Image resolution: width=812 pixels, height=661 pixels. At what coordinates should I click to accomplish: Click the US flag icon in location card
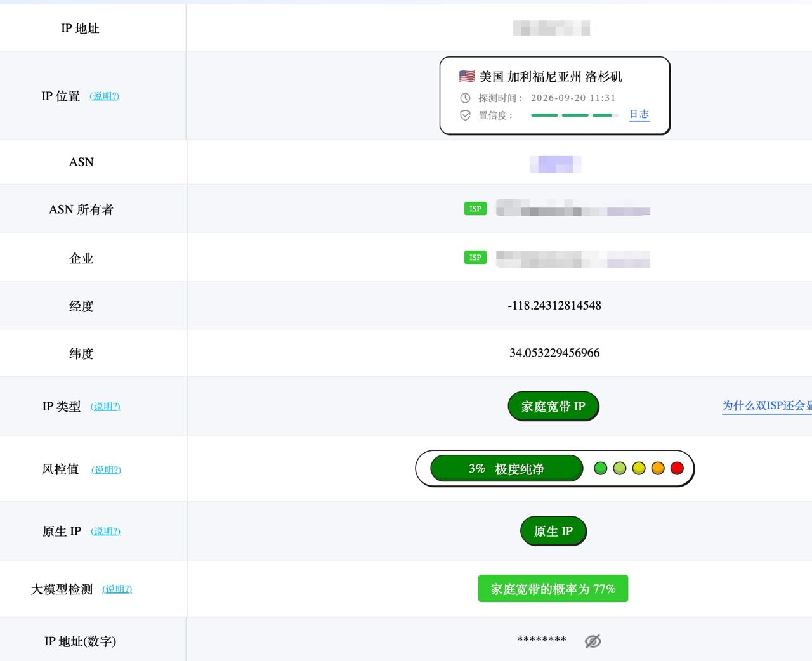(467, 76)
